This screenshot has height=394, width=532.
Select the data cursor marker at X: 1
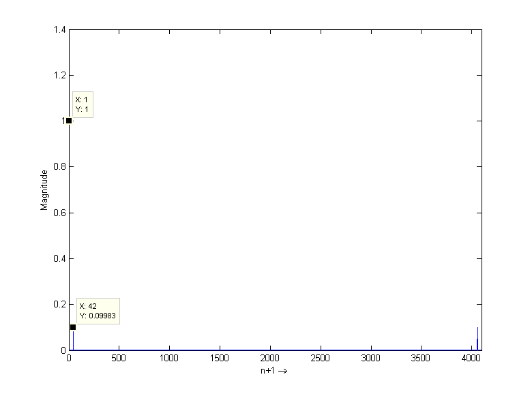[x=69, y=121]
